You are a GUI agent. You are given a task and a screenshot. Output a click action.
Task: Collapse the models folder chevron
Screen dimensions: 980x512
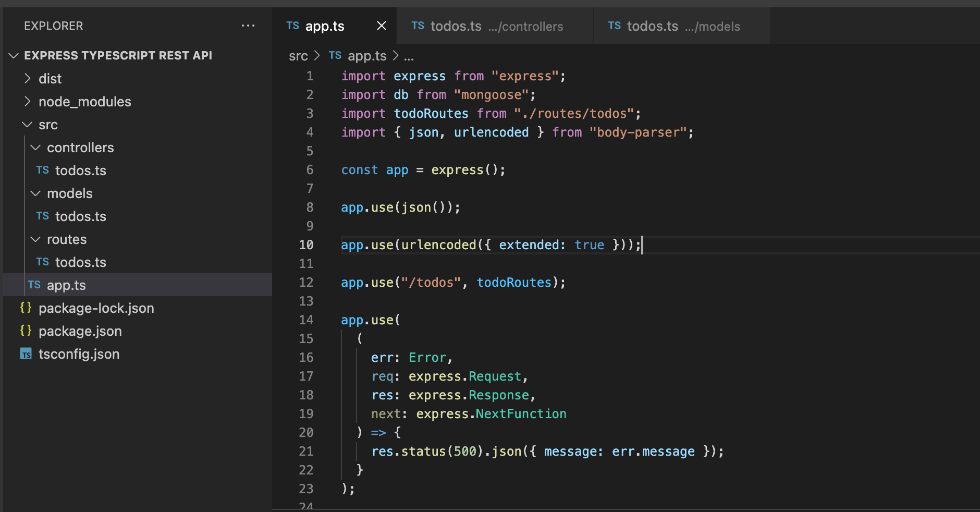click(36, 193)
